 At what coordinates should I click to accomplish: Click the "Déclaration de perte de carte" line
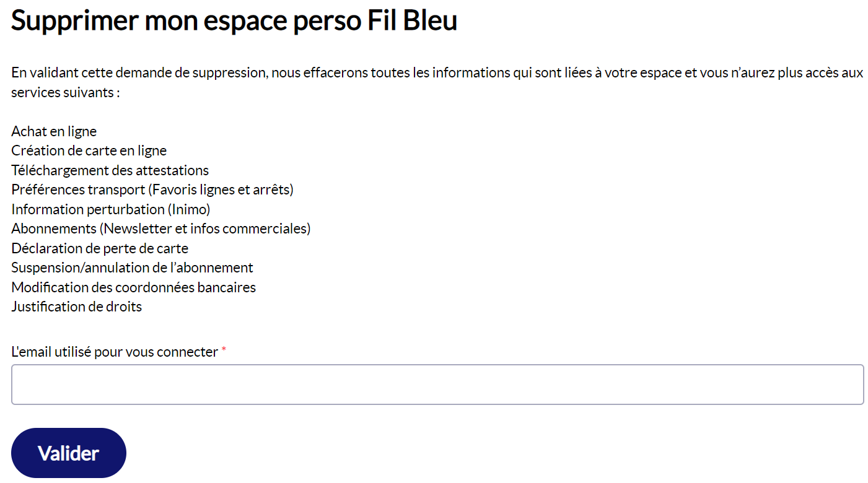100,248
